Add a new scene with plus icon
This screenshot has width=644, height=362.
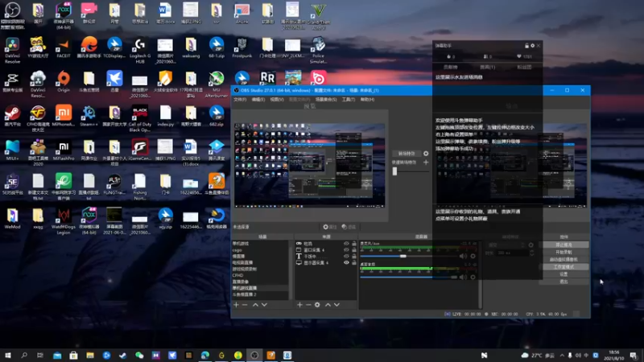pyautogui.click(x=236, y=305)
